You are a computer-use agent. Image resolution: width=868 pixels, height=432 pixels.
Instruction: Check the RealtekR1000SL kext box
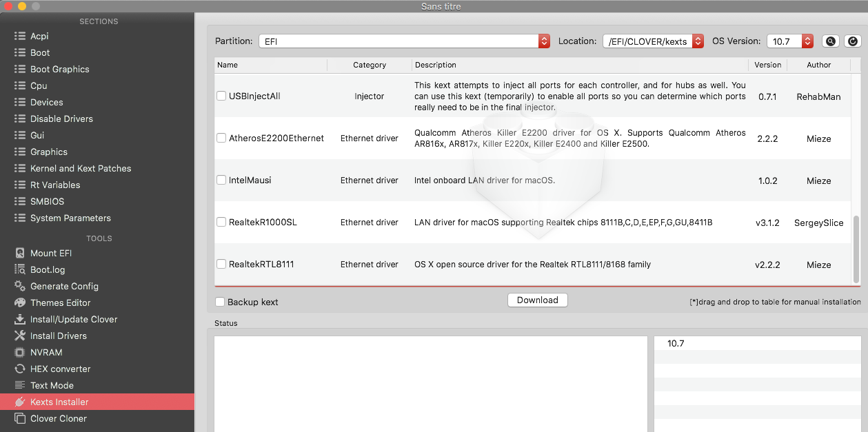tap(221, 222)
